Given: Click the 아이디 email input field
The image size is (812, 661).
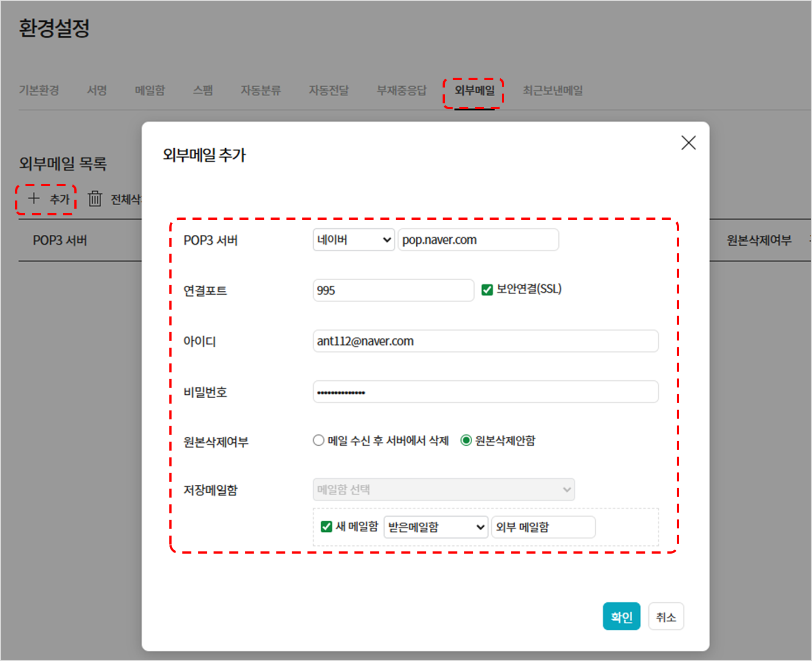Looking at the screenshot, I should coord(485,341).
